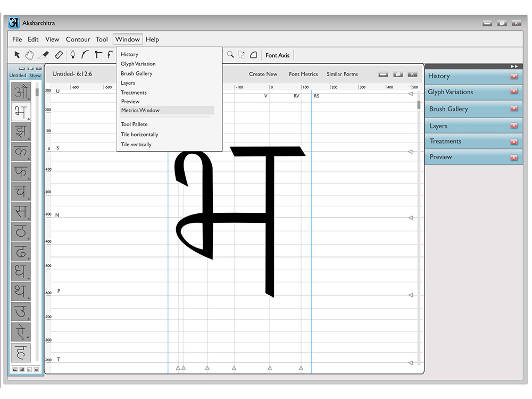Select the स glyph thumbnail
The width and height of the screenshot is (532, 399).
pyautogui.click(x=21, y=211)
